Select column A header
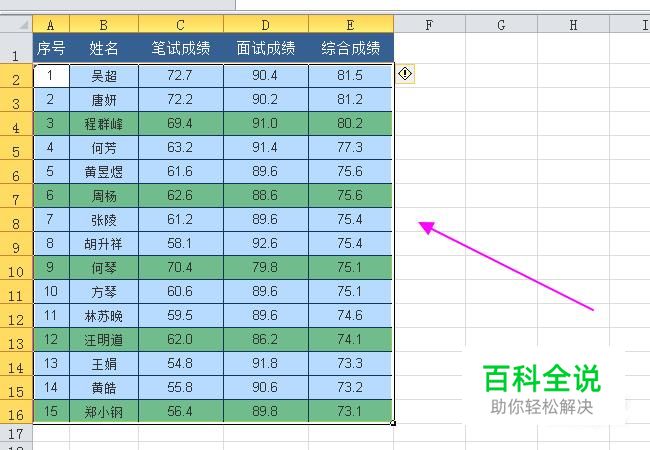The image size is (650, 450). point(51,24)
